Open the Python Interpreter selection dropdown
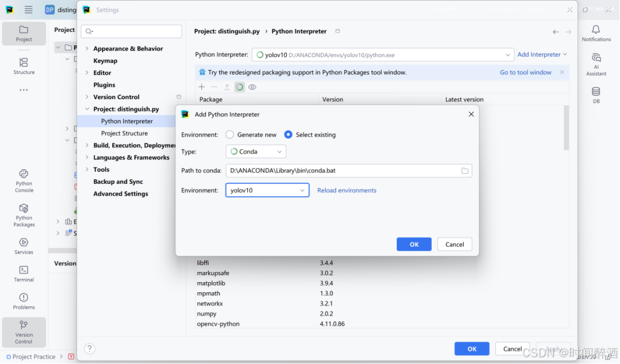 (383, 55)
